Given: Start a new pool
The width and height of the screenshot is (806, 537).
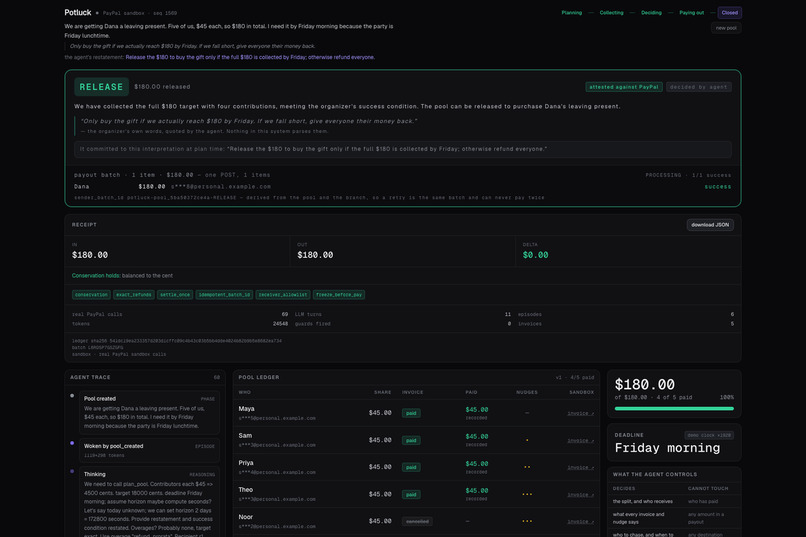Looking at the screenshot, I should pyautogui.click(x=726, y=28).
